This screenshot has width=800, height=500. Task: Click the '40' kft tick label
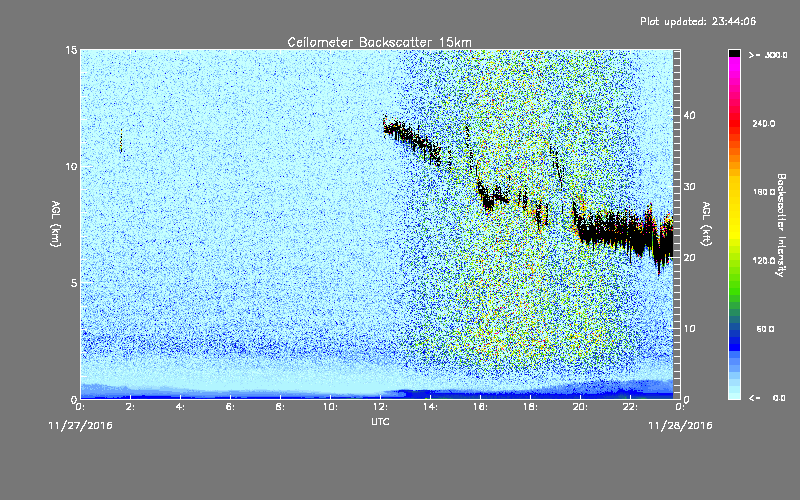click(x=689, y=115)
